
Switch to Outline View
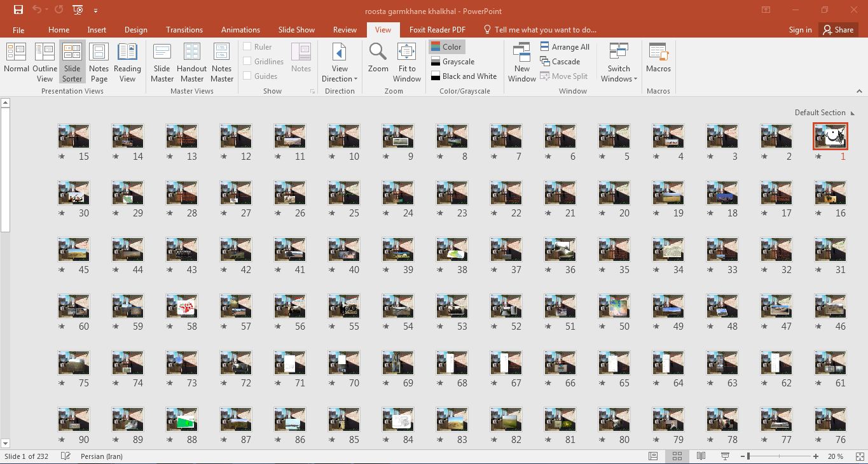45,62
